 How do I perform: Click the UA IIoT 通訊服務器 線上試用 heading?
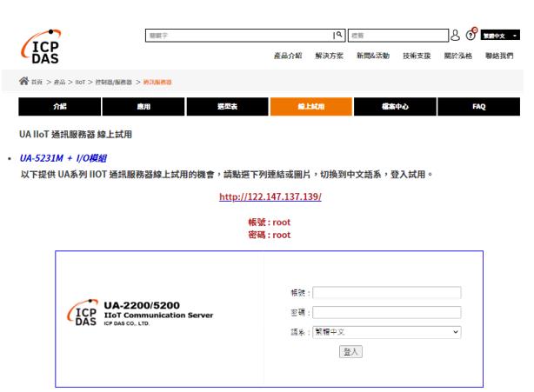[x=76, y=135]
